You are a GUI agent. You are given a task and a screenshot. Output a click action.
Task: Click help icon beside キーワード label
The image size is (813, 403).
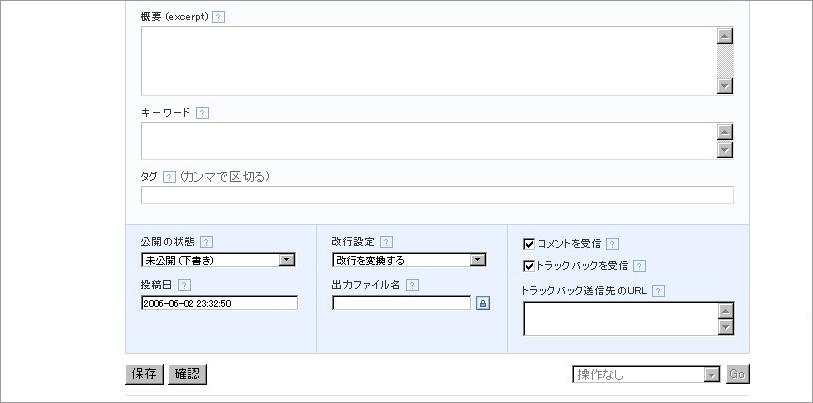pos(202,113)
